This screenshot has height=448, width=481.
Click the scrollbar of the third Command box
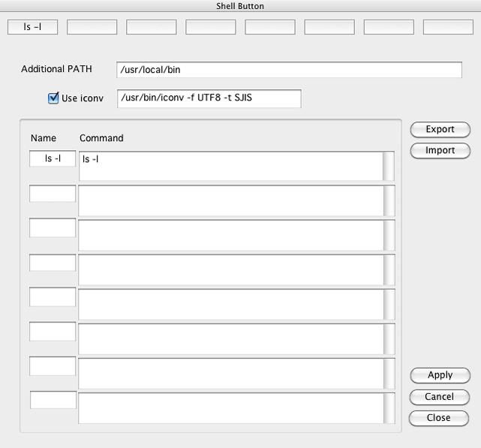point(389,236)
